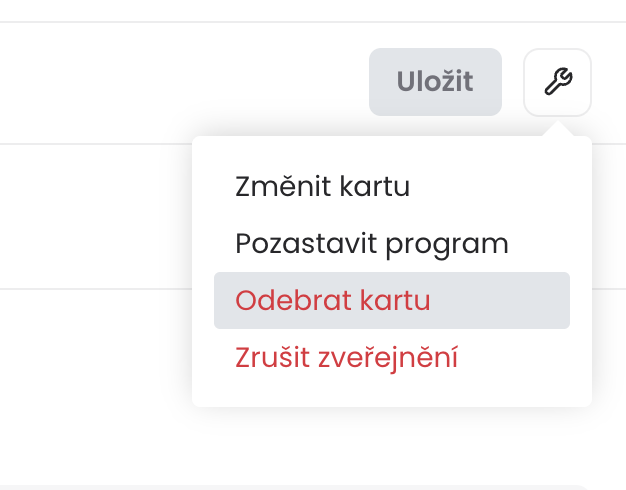
Task: Tap the spanner icon button beside Uložit
Action: [557, 82]
